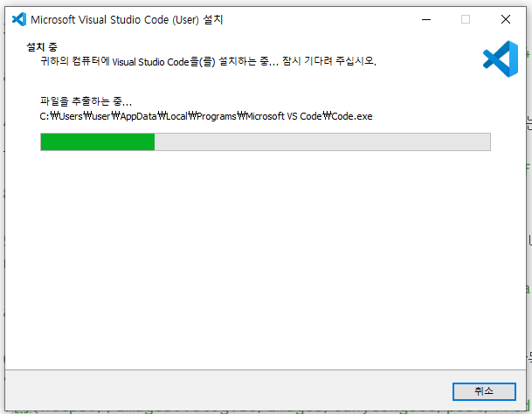Click the '설치 중' heading
Viewport: 532px width, 414px height.
click(x=42, y=47)
